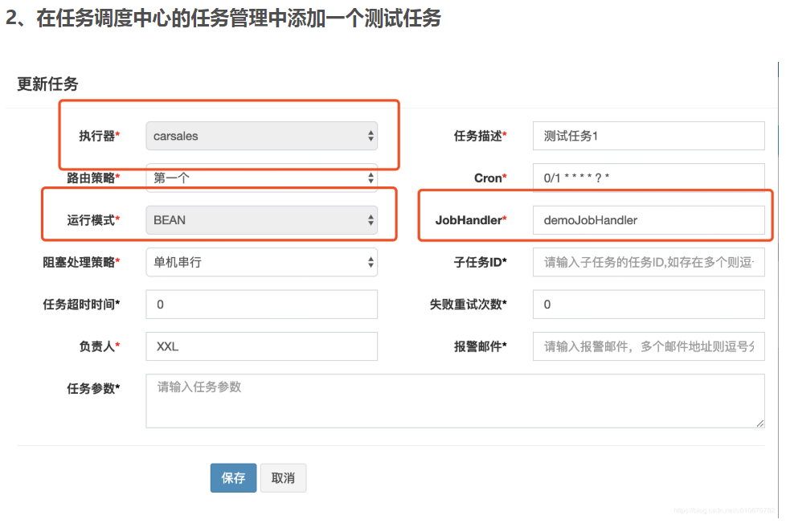The height and width of the screenshot is (532, 786).
Task: Select the 报警邮件 email input field
Action: tap(648, 346)
